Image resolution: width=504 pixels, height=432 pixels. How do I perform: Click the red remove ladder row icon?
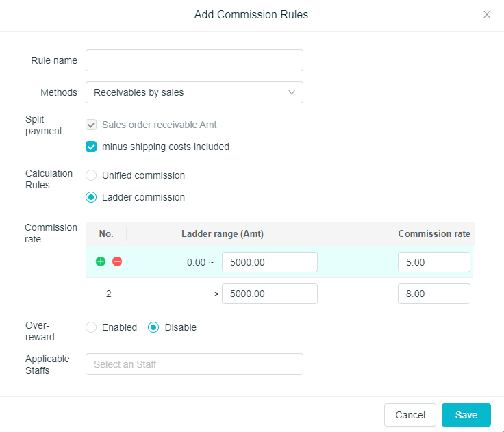[117, 262]
